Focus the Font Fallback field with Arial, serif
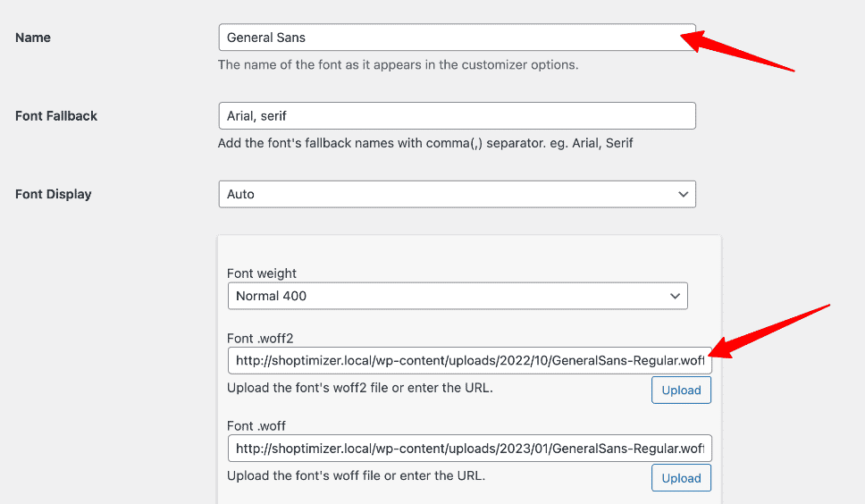The image size is (865, 504). 457,116
